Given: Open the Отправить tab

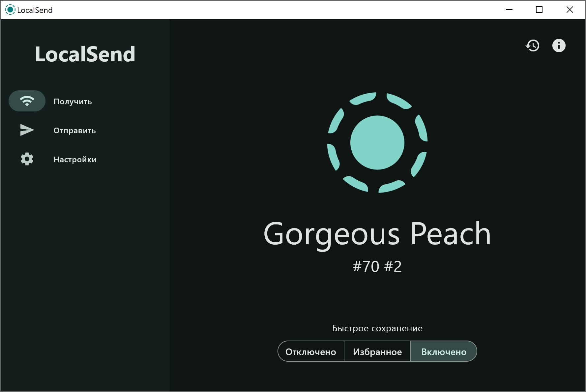Looking at the screenshot, I should pos(75,131).
